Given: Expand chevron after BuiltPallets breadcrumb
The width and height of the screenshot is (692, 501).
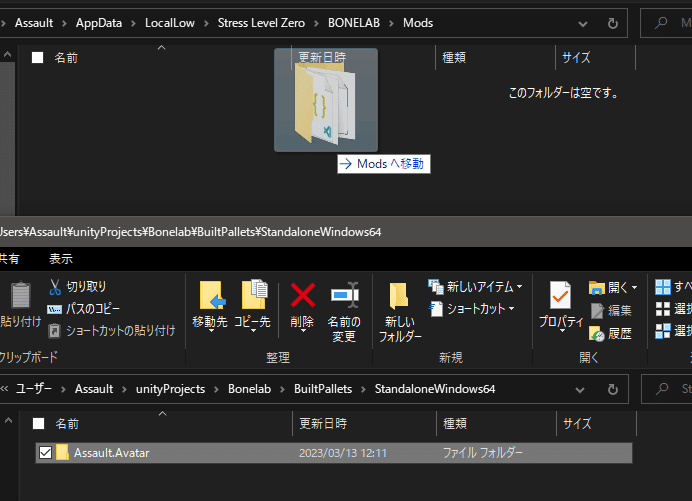Looking at the screenshot, I should tap(363, 389).
